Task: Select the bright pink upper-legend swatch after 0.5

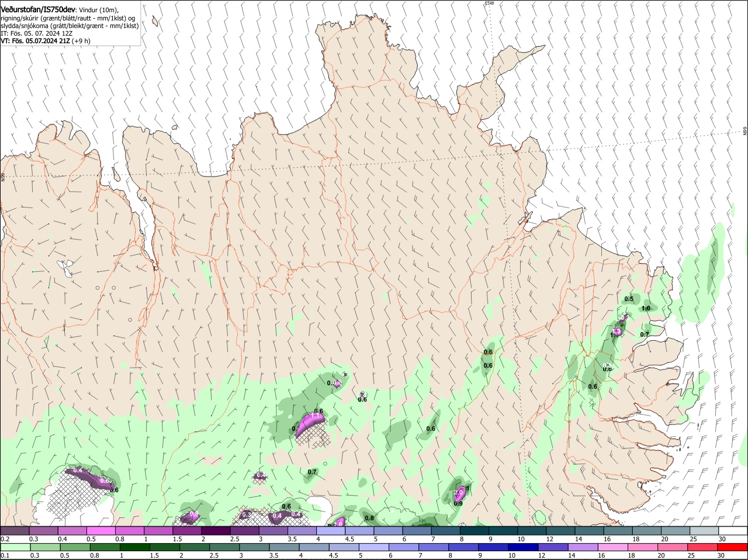Action: pos(101,530)
